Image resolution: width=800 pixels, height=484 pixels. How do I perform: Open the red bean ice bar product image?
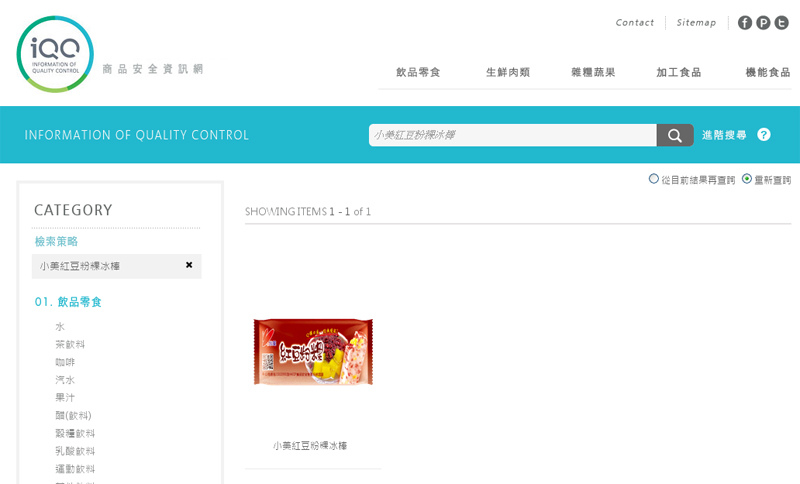coord(313,352)
